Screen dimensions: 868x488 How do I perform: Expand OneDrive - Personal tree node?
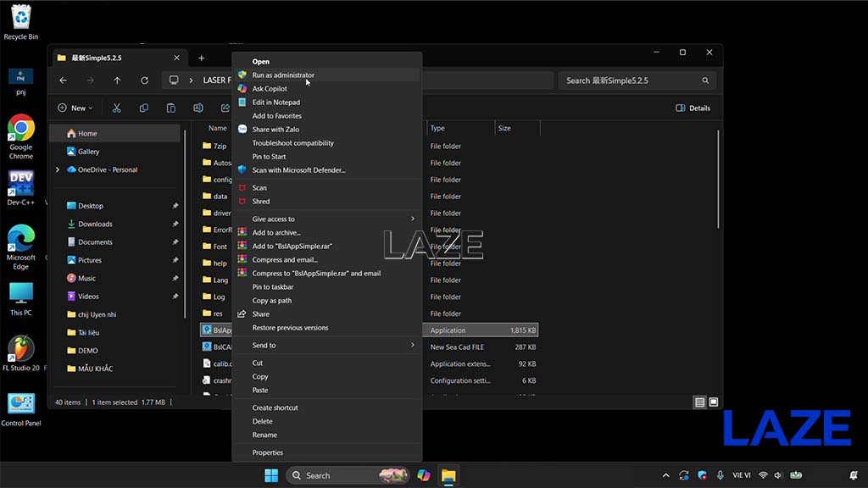click(x=58, y=169)
